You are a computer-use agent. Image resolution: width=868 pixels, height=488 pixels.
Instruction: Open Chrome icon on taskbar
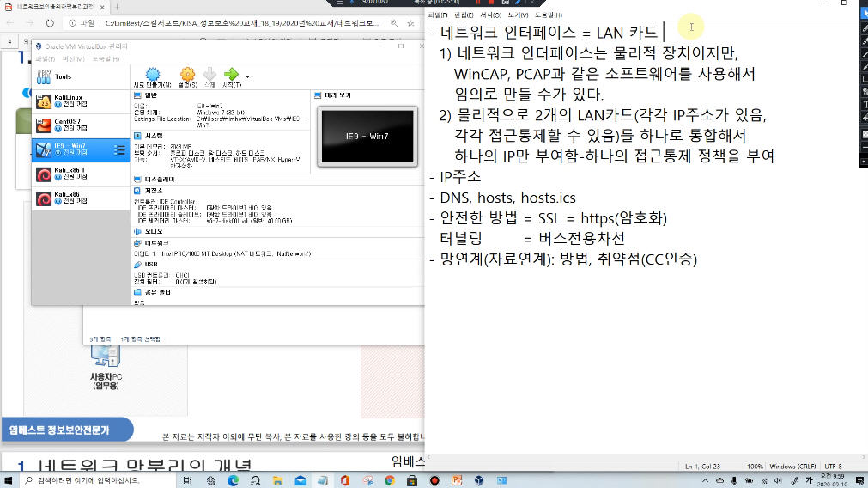[390, 480]
